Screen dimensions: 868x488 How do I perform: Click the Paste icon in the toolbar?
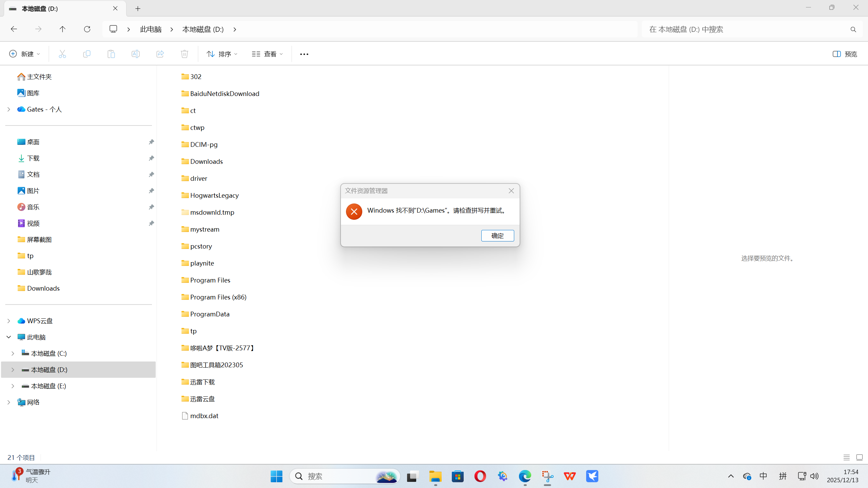click(111, 54)
